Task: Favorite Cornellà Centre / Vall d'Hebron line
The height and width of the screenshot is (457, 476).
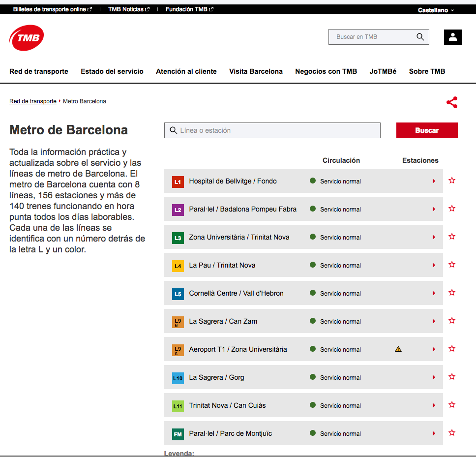Action: click(452, 292)
